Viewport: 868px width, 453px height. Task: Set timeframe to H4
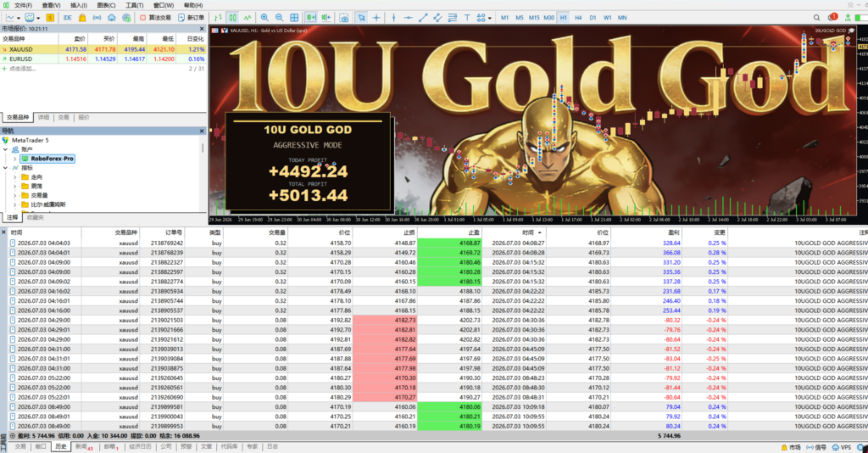[x=578, y=18]
